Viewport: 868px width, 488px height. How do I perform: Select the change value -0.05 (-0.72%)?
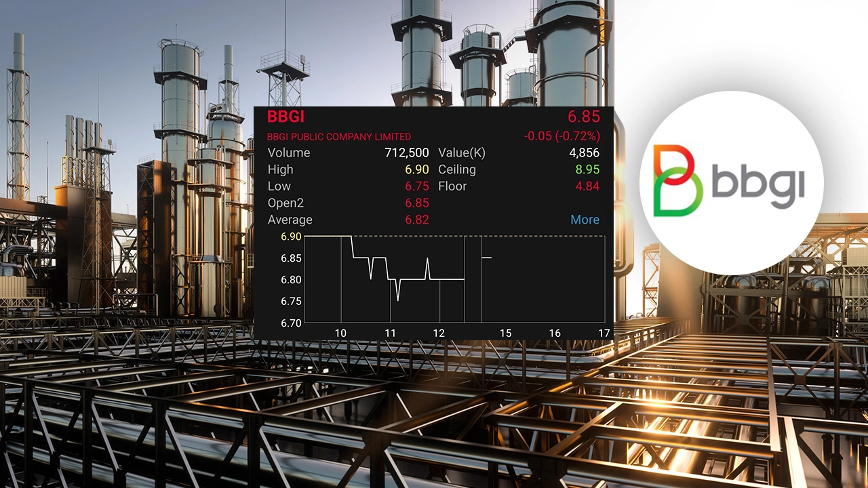[x=562, y=136]
